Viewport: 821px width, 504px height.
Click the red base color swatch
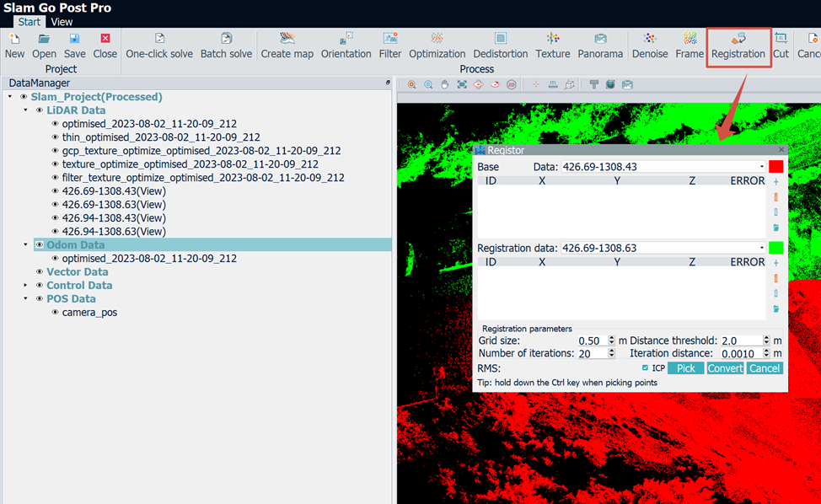[x=776, y=167]
